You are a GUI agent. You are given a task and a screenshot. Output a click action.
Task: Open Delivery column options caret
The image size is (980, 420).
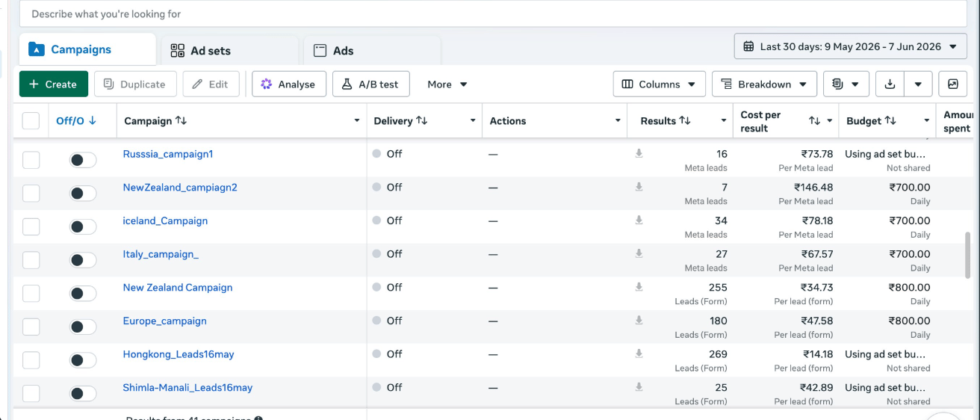(473, 121)
